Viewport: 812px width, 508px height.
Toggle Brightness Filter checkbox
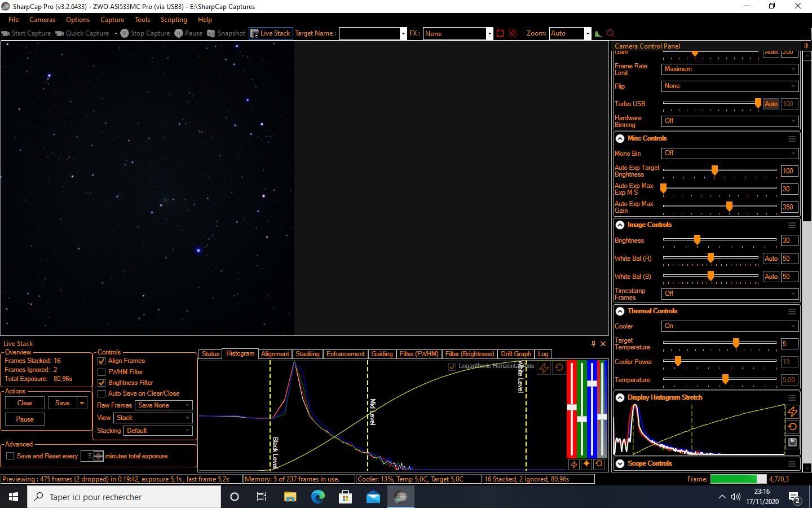pyautogui.click(x=101, y=383)
